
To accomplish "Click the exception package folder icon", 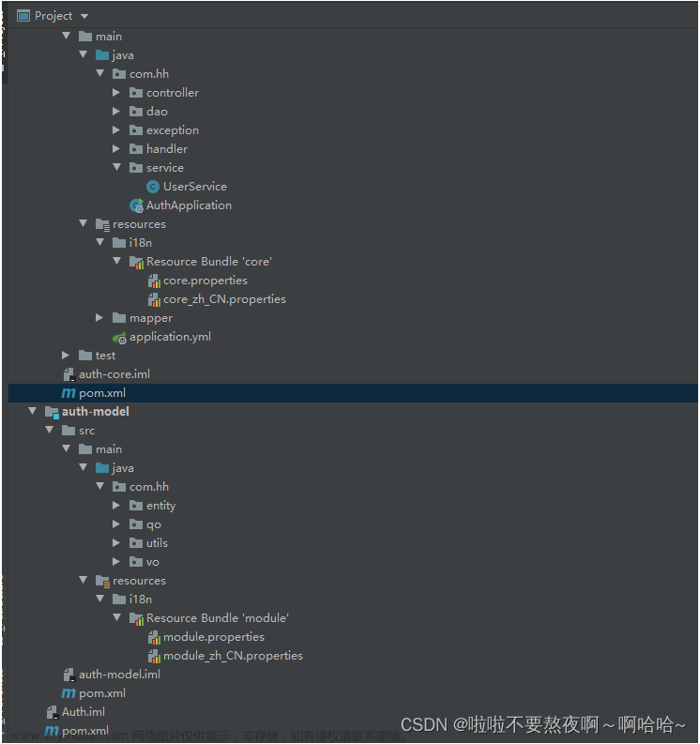I will tap(136, 130).
